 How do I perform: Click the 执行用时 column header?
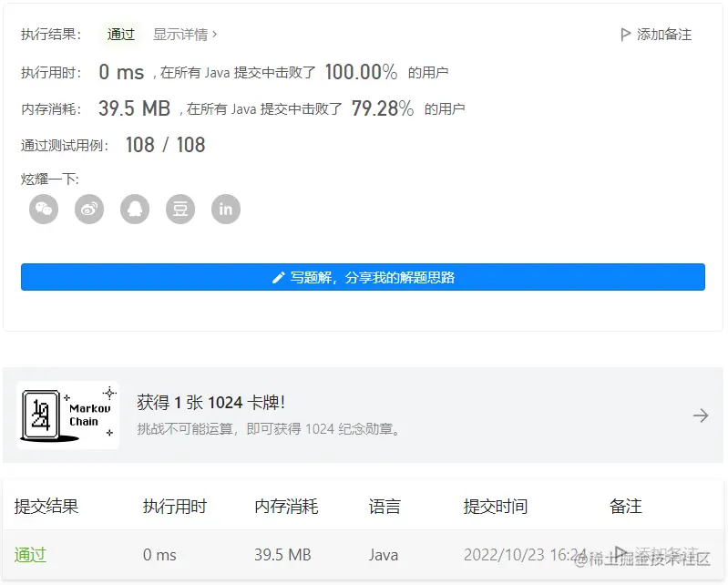click(x=175, y=506)
